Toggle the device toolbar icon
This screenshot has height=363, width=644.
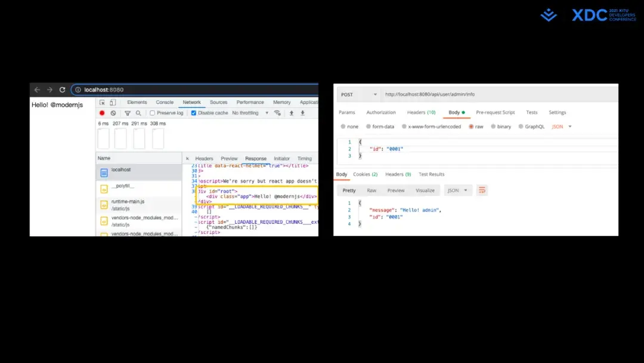pyautogui.click(x=112, y=102)
